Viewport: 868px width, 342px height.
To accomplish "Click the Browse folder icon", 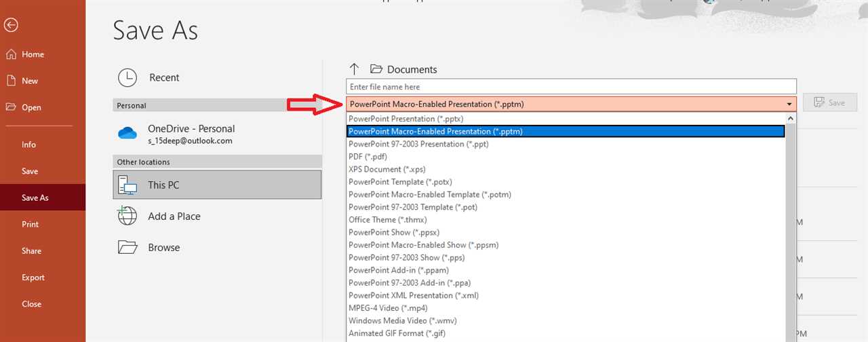I will 127,247.
